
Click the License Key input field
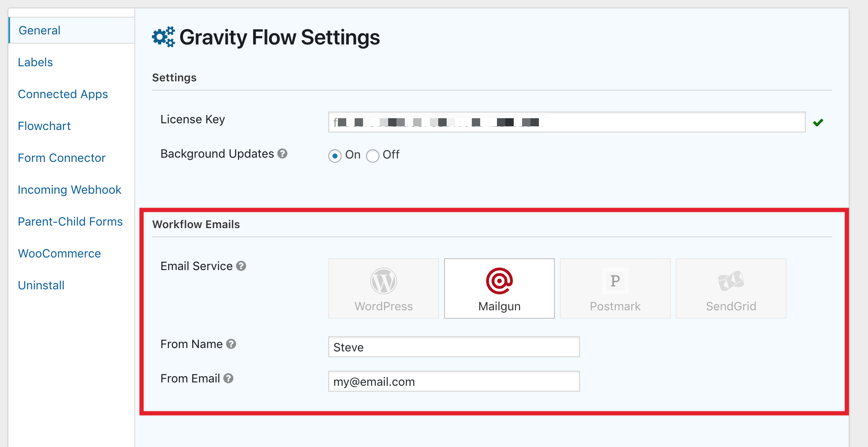tap(567, 122)
